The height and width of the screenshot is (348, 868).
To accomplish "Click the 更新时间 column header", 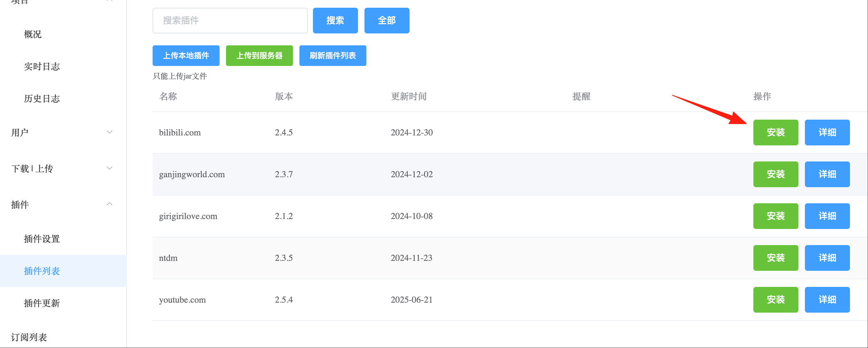I will pos(409,96).
